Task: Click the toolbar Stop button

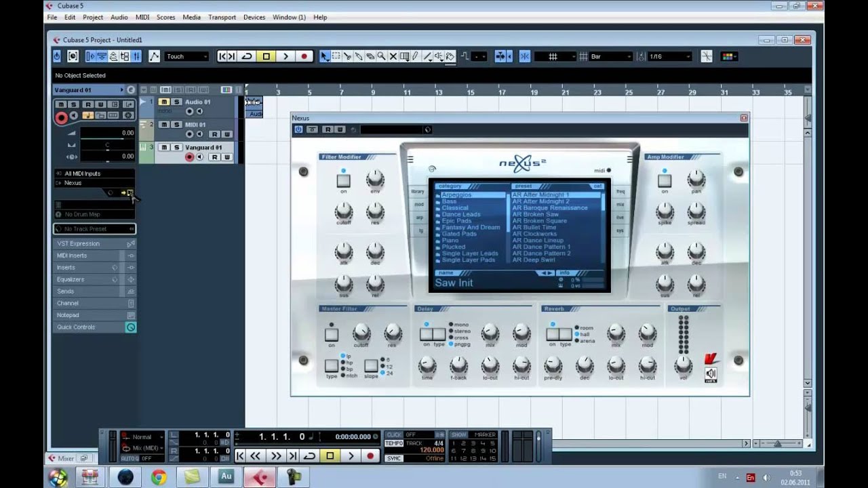Action: (267, 56)
